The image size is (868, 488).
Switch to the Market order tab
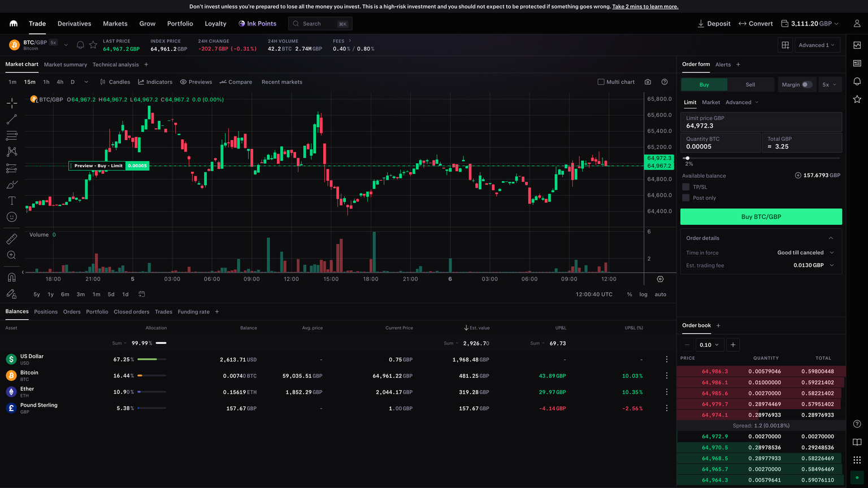click(711, 102)
